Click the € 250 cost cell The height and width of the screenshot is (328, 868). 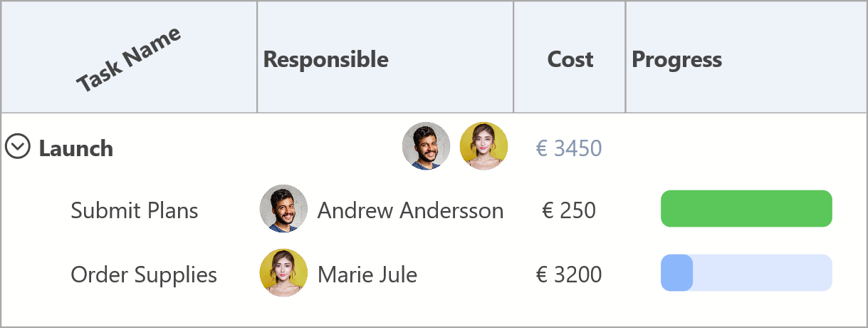(x=568, y=210)
